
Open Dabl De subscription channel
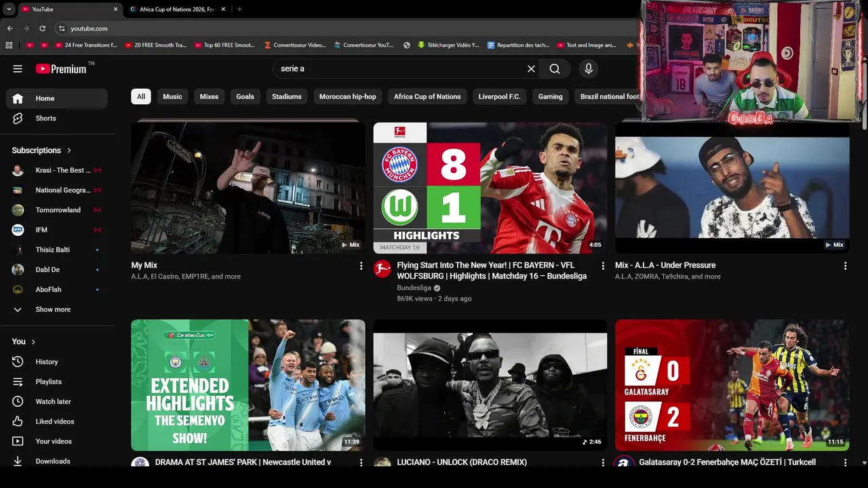(x=56, y=270)
